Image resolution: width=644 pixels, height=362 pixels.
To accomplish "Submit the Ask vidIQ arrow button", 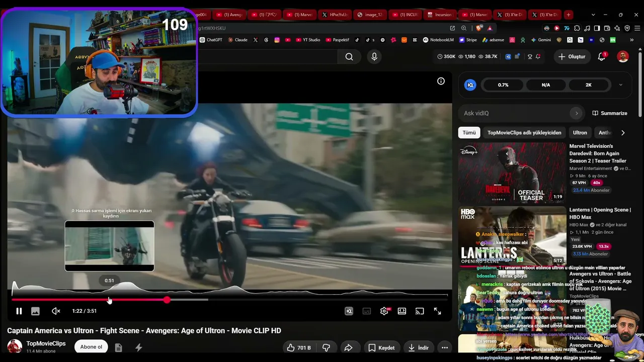I will (577, 113).
